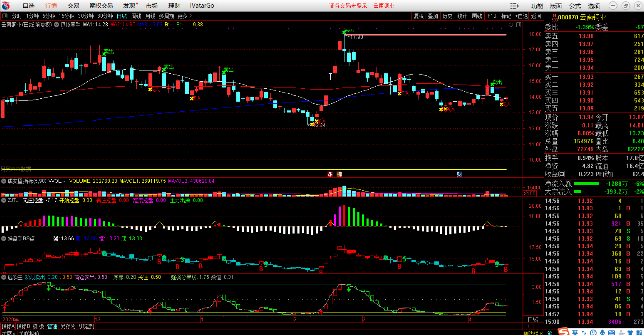Click the red swirl application logo
The height and width of the screenshot is (335, 644).
click(6, 6)
